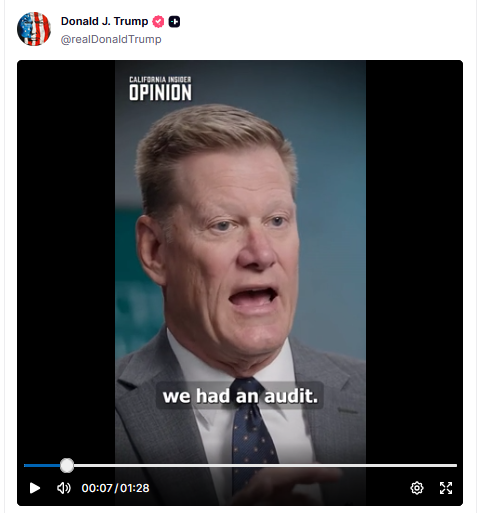Open video settings gear icon
Viewport: 479px width, 513px height.
click(417, 488)
